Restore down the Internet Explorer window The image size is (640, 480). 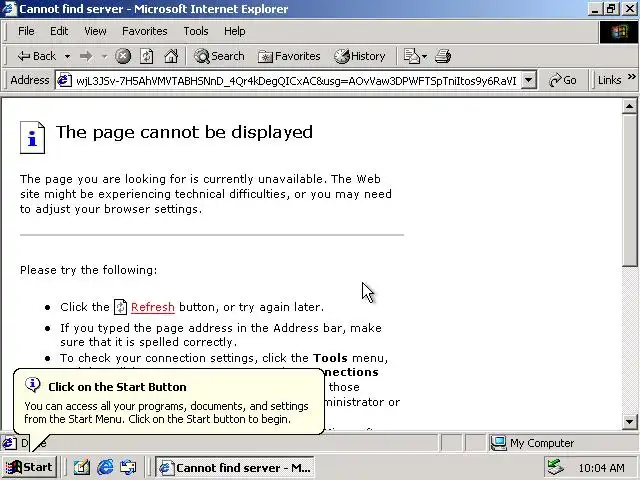(611, 9)
